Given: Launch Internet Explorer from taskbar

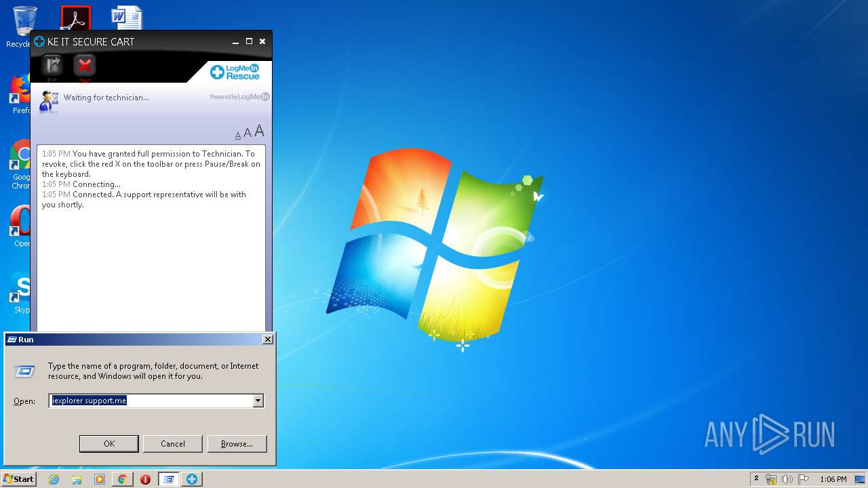Looking at the screenshot, I should pyautogui.click(x=54, y=479).
